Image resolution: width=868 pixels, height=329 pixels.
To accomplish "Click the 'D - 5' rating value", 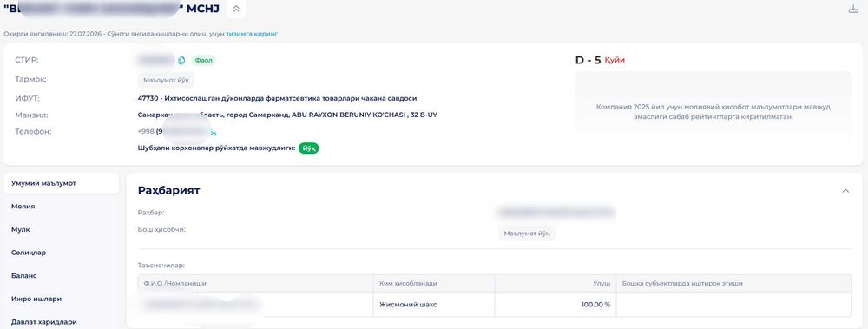I will (588, 61).
